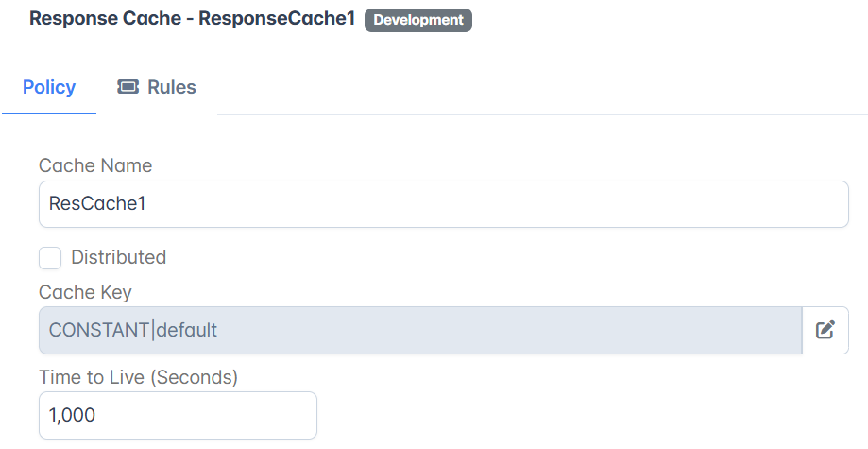Place cursor on the ResCache1 text
The width and height of the screenshot is (868, 449).
pyautogui.click(x=97, y=203)
